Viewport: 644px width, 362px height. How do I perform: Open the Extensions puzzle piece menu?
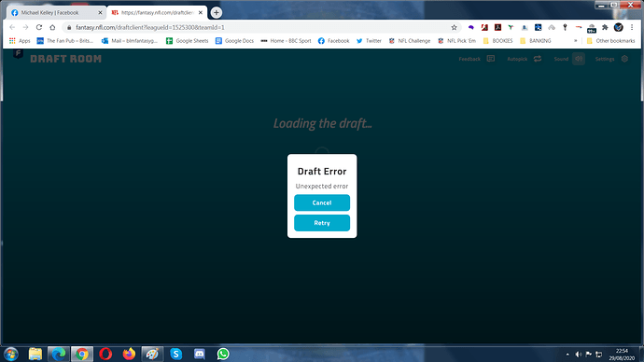click(x=605, y=27)
